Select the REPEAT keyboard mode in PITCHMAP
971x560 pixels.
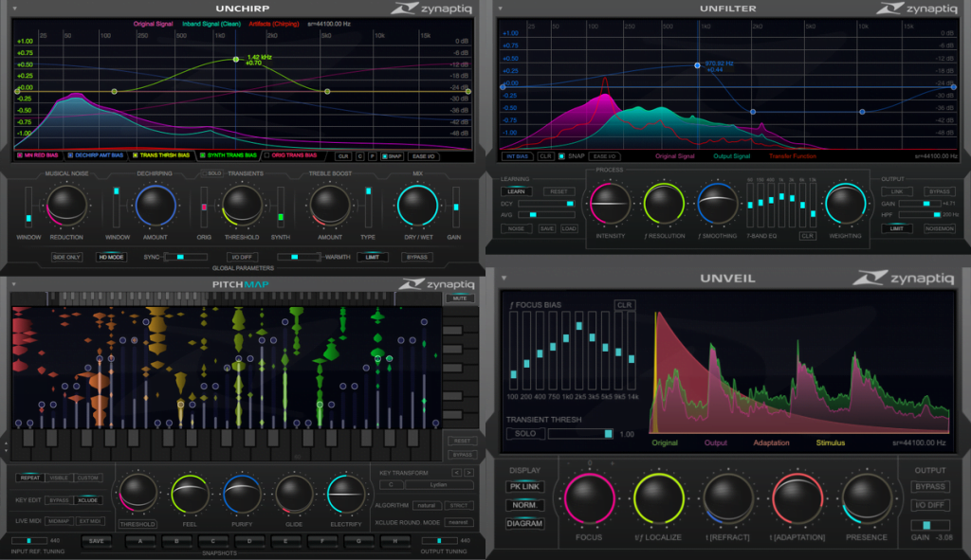tap(29, 478)
